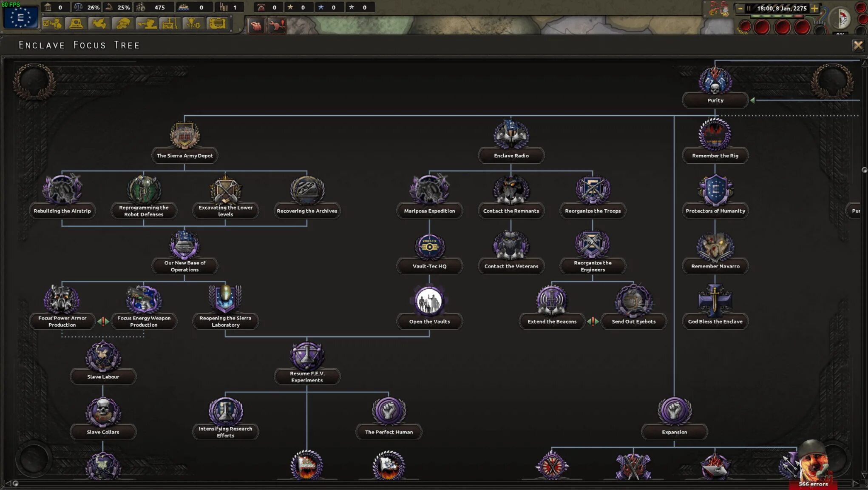Toggle the game pause button
This screenshot has width=868, height=490.
pyautogui.click(x=749, y=8)
